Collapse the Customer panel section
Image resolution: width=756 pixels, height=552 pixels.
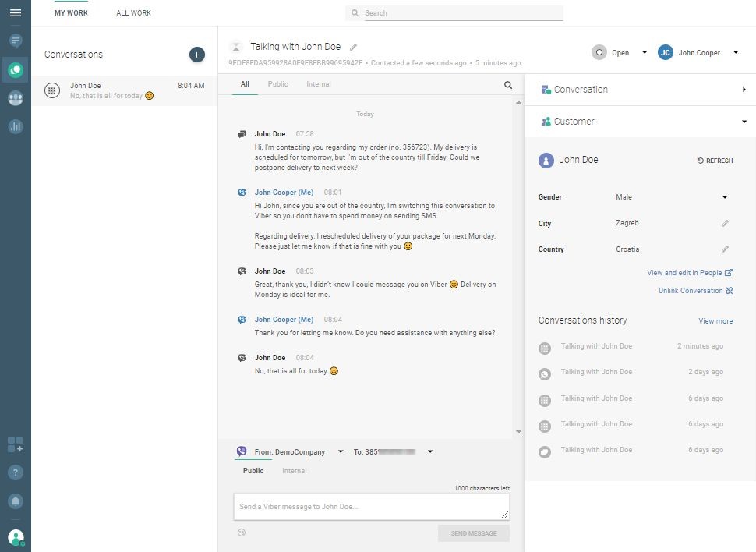click(744, 122)
